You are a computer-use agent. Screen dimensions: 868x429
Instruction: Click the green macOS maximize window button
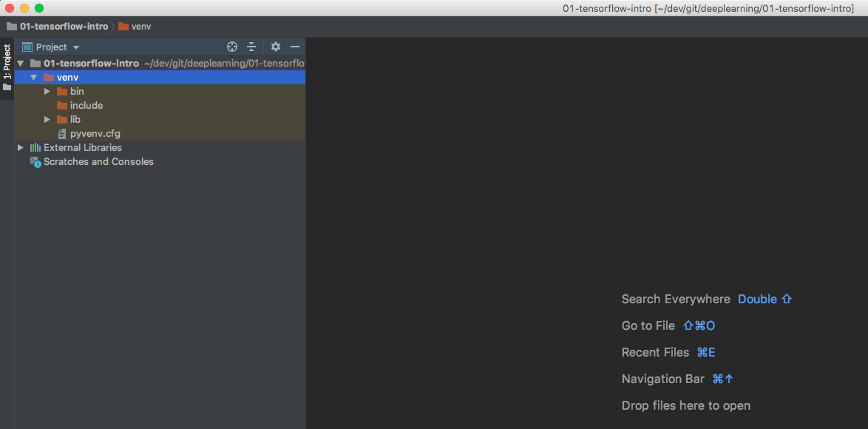(x=39, y=8)
